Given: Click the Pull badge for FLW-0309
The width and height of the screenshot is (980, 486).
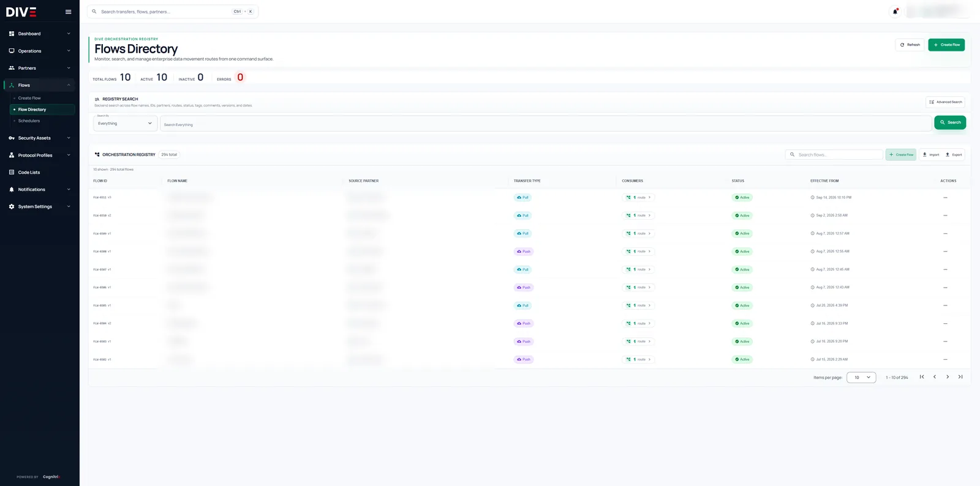Looking at the screenshot, I should (x=522, y=233).
